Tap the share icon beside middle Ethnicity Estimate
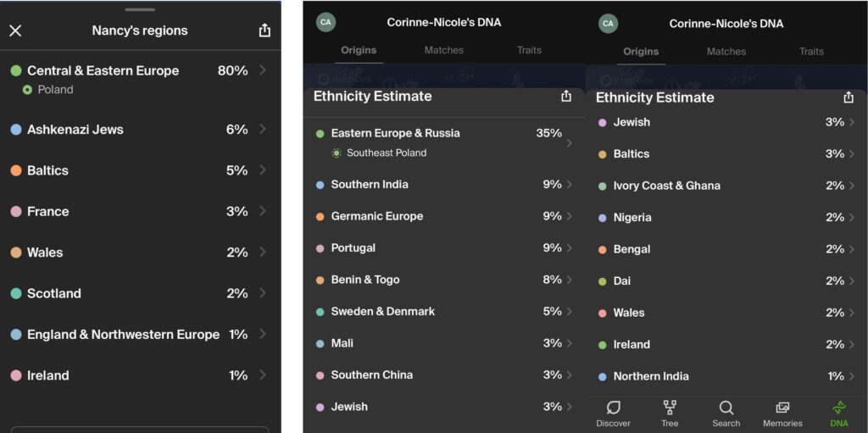868x433 pixels. tap(566, 97)
